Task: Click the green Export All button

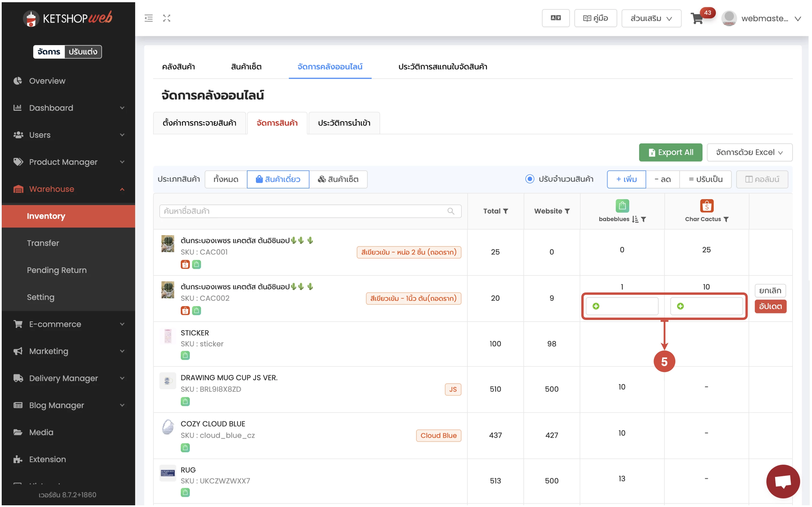Action: point(670,152)
